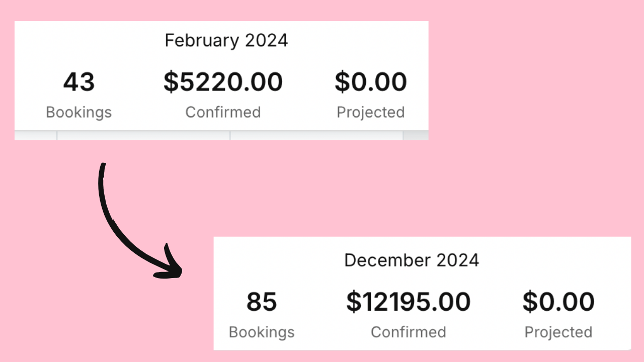Click Confirmed label under $5220.00

point(223,112)
